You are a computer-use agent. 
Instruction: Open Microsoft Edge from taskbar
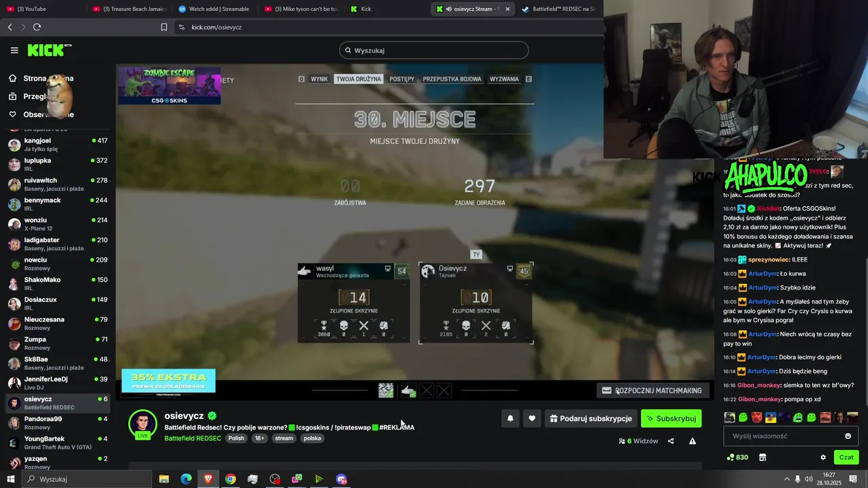pos(186,479)
